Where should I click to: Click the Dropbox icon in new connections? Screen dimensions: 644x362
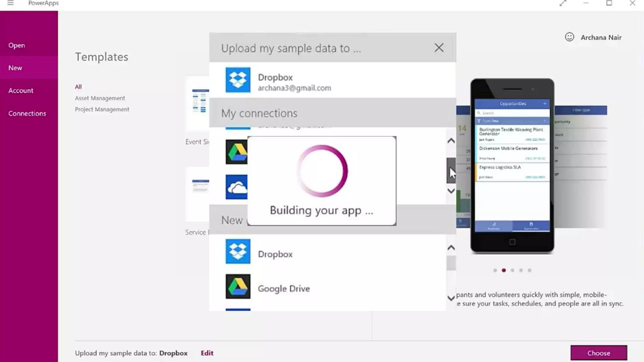point(238,251)
